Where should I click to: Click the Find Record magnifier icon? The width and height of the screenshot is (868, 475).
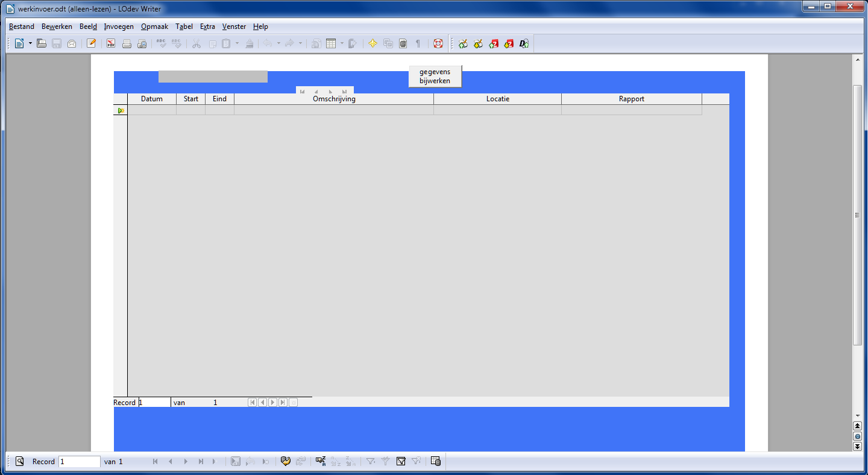(x=19, y=462)
